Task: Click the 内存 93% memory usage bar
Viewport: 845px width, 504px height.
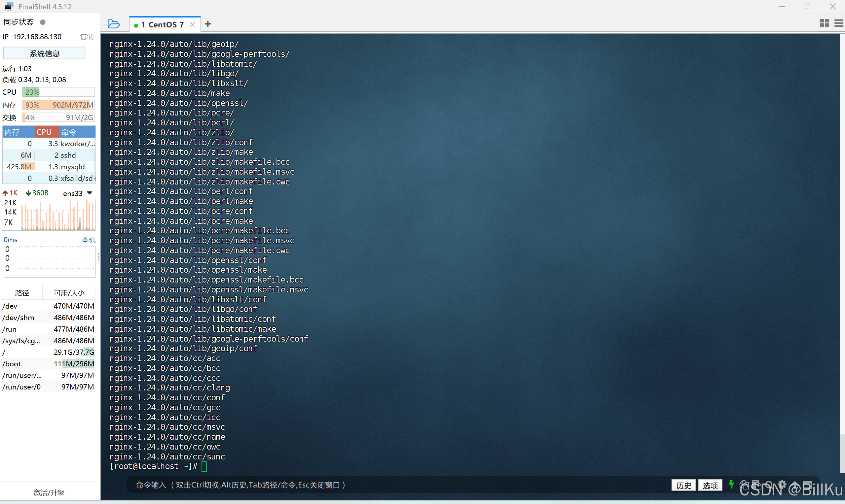Action: tap(58, 105)
